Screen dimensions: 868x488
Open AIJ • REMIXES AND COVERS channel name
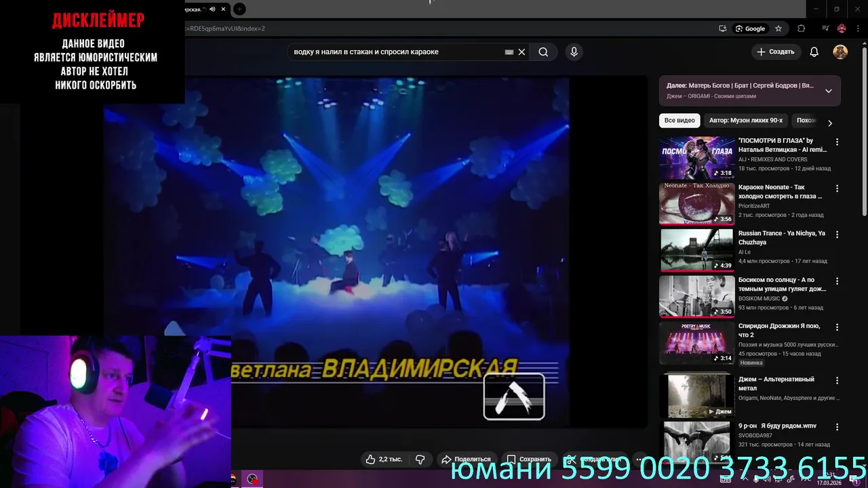tap(773, 160)
